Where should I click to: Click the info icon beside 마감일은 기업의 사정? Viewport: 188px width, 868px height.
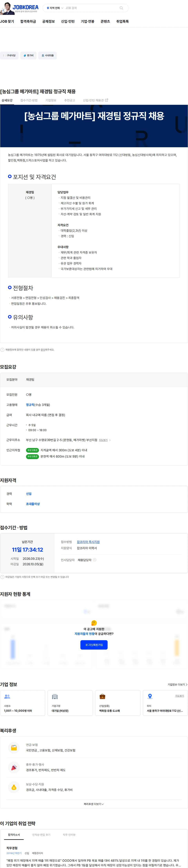tap(2, 577)
